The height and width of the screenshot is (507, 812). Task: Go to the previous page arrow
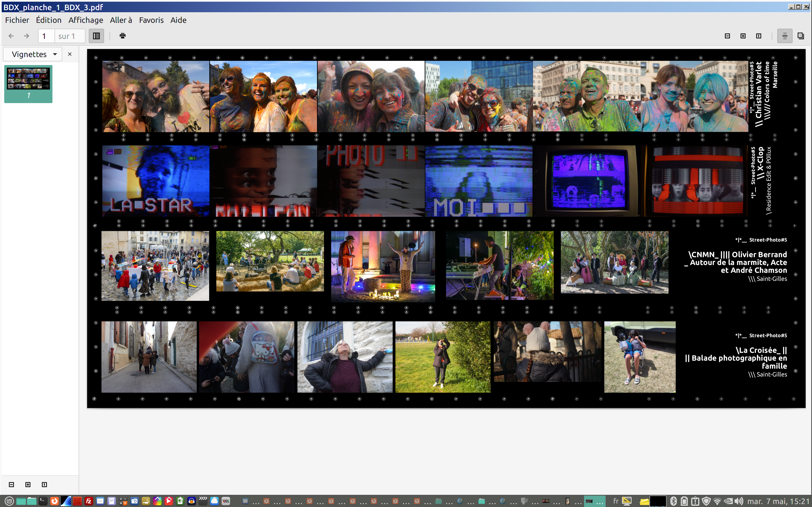11,36
